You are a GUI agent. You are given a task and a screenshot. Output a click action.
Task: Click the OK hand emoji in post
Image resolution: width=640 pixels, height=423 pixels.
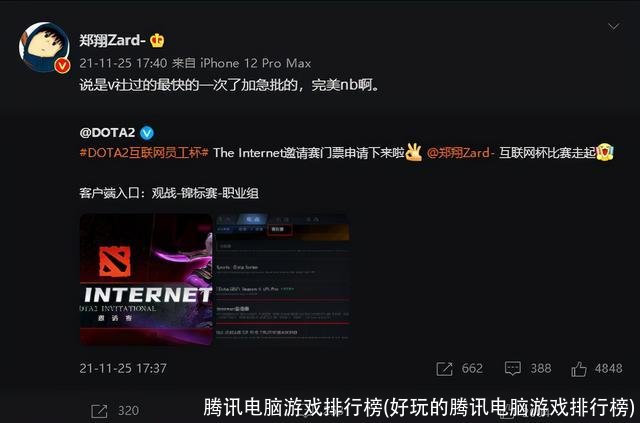pos(414,152)
